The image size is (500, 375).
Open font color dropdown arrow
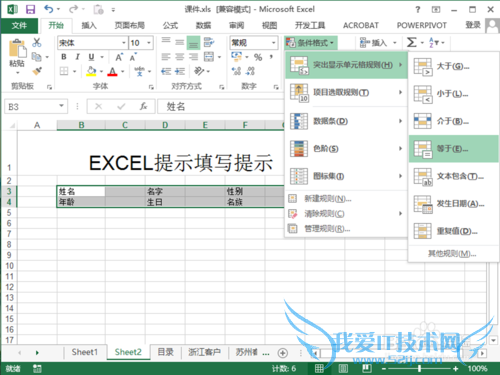[x=123, y=71]
